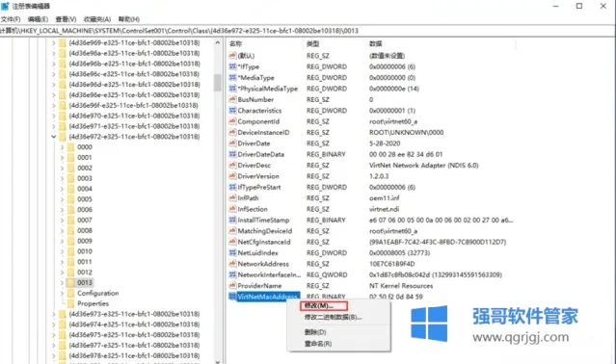Select the {4d36e96b-e325-11ce-bfc1-08002be10318} tree key

pyautogui.click(x=134, y=64)
